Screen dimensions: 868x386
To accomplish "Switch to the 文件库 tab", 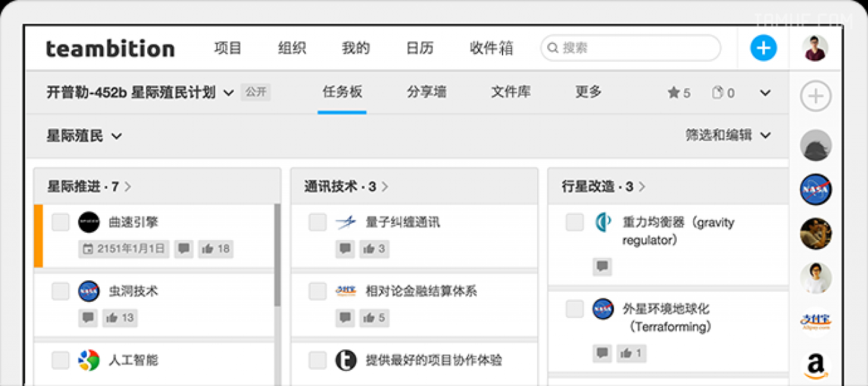I will pyautogui.click(x=511, y=92).
